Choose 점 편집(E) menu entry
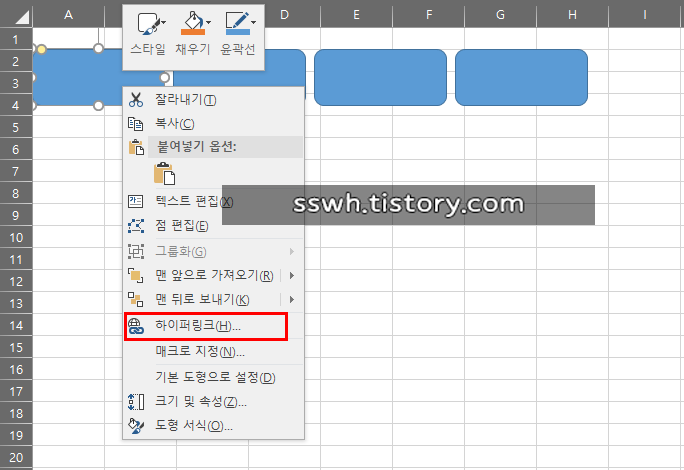The image size is (684, 470). tap(213, 226)
